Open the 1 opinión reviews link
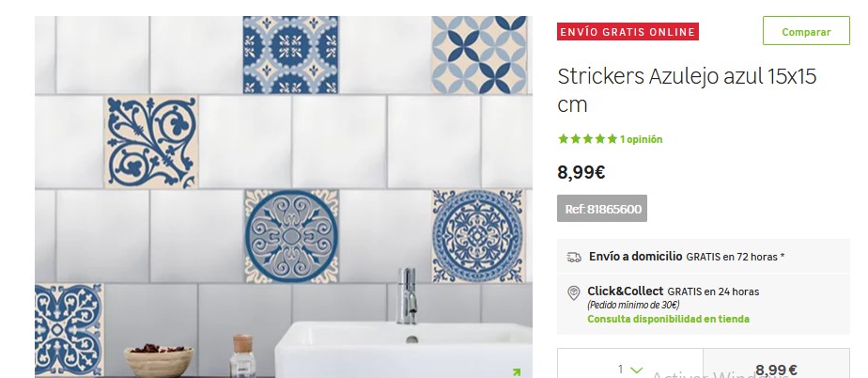Screen dimensions: 868x378 (x=641, y=139)
